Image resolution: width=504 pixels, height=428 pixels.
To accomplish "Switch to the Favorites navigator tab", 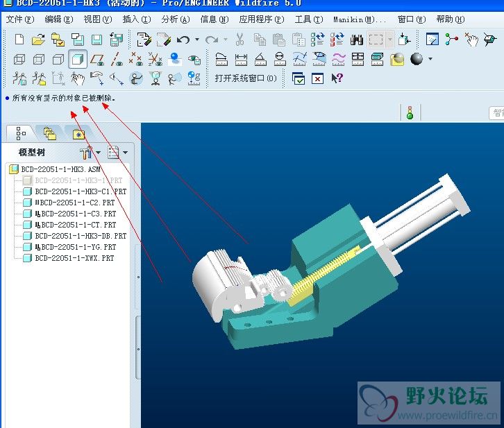I will 78,134.
